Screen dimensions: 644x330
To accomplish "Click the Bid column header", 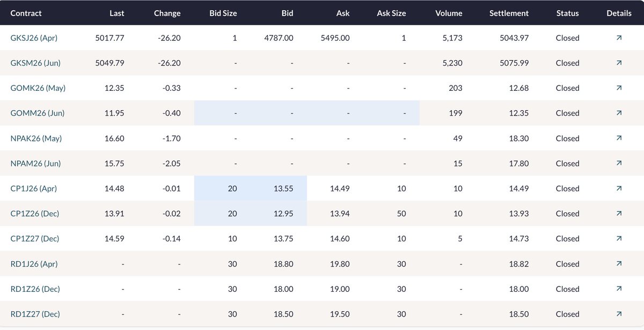I will (287, 13).
